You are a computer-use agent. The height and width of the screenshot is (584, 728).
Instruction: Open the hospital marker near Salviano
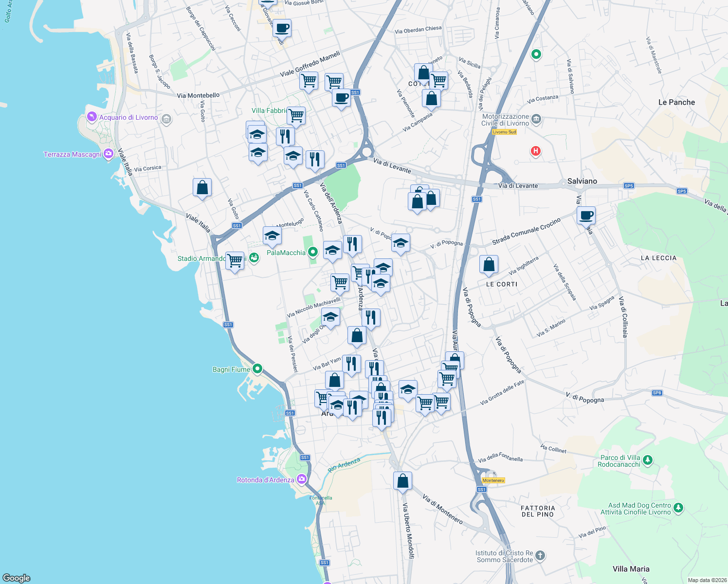coord(535,151)
